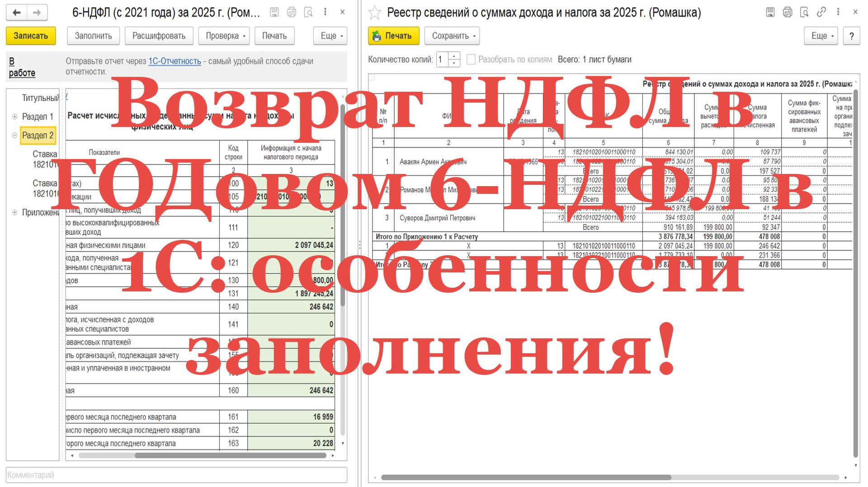Click printer icon in 6-НДФЛ header

pyautogui.click(x=292, y=12)
